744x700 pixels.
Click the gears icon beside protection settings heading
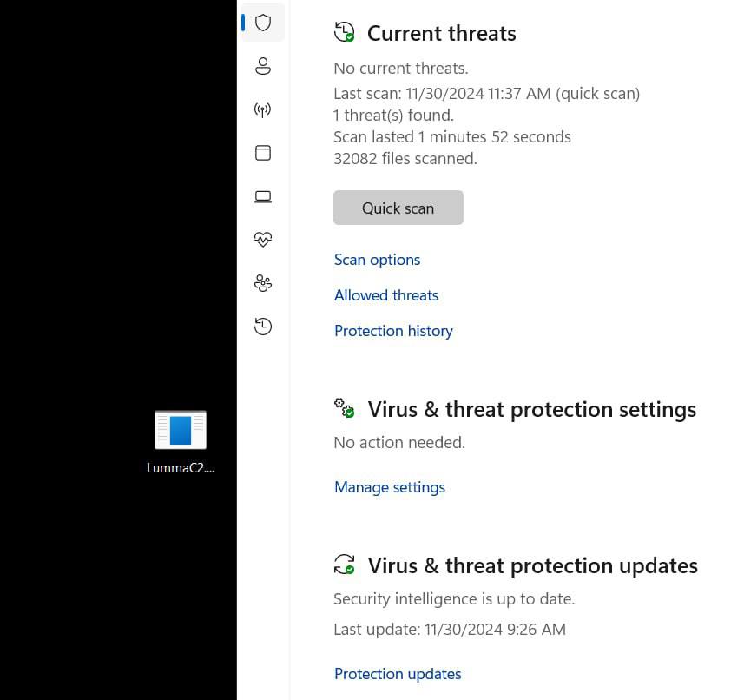(345, 408)
